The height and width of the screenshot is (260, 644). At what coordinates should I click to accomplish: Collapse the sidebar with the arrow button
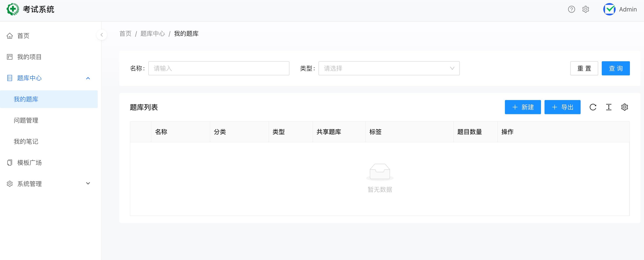click(102, 35)
